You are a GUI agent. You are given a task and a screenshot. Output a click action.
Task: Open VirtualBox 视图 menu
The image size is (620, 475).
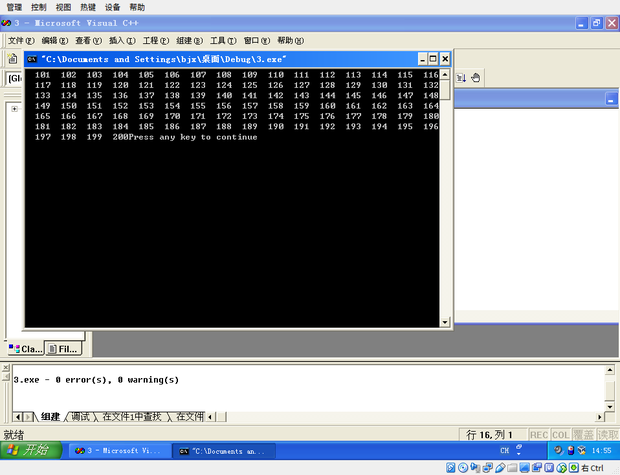tap(63, 7)
